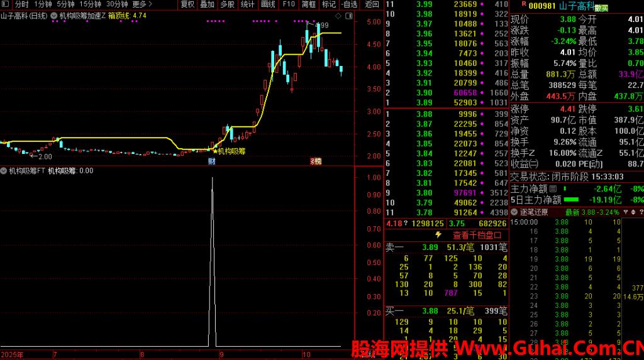The image size is (644, 360).
Task: Toggle 叠加 overlay in the toolbar
Action: tap(207, 4)
